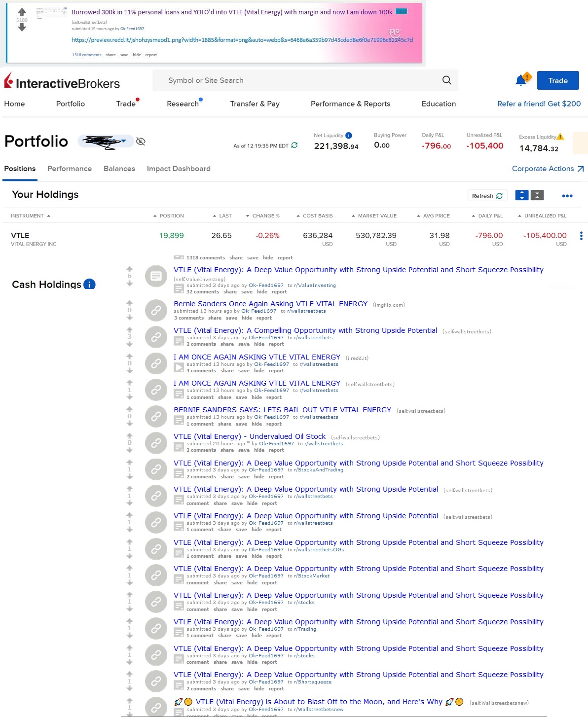Open Corporate Actions external link arrow
Screen dimensions: 588x717
[x=581, y=169]
